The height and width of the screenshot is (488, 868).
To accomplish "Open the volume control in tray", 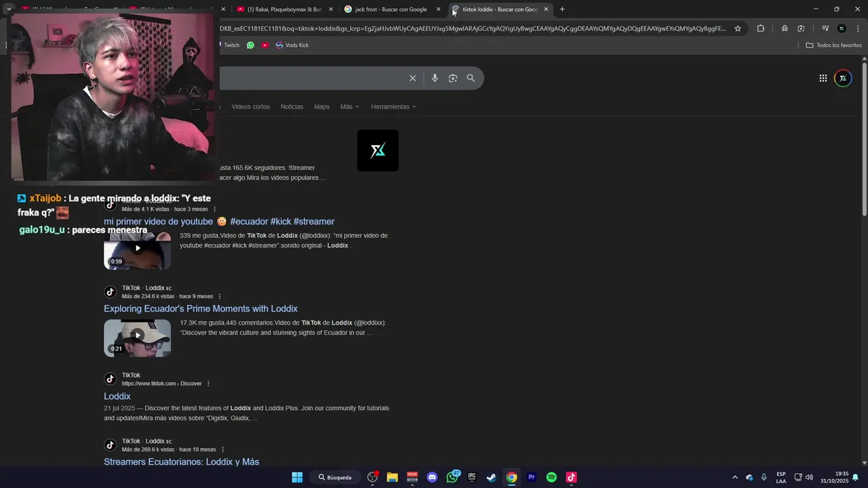I will click(x=809, y=477).
